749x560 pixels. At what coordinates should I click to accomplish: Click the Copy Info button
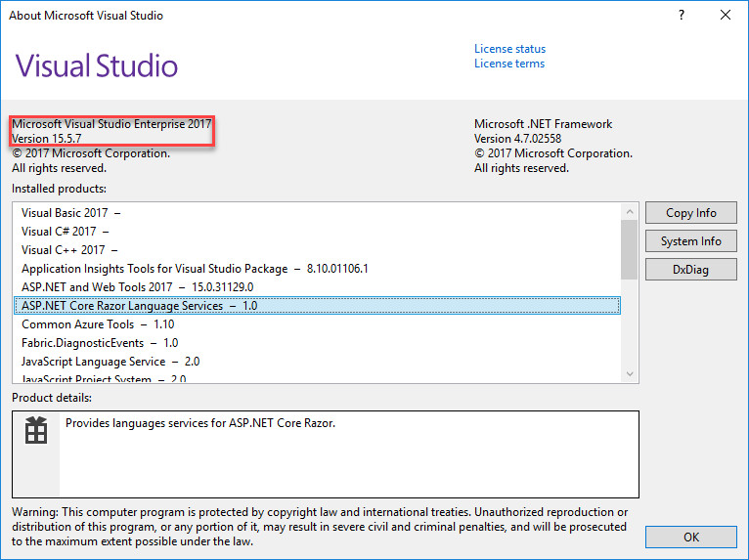(x=690, y=212)
